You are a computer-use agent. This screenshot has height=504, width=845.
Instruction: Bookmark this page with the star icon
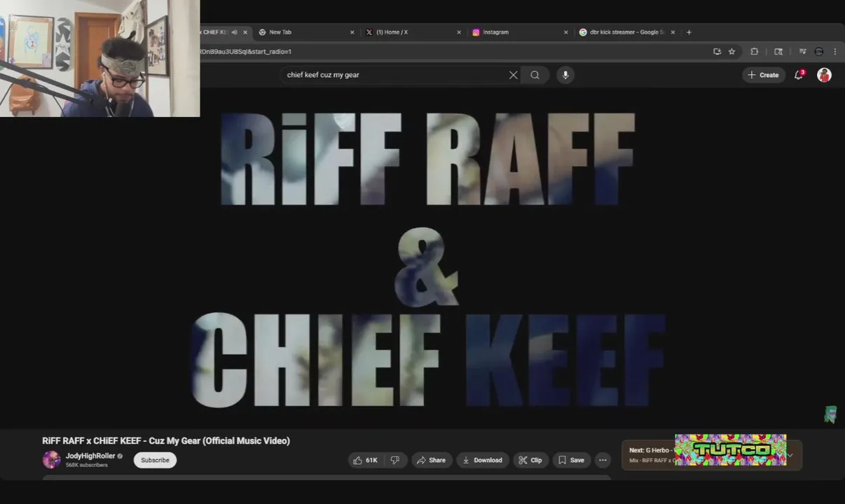pos(731,51)
